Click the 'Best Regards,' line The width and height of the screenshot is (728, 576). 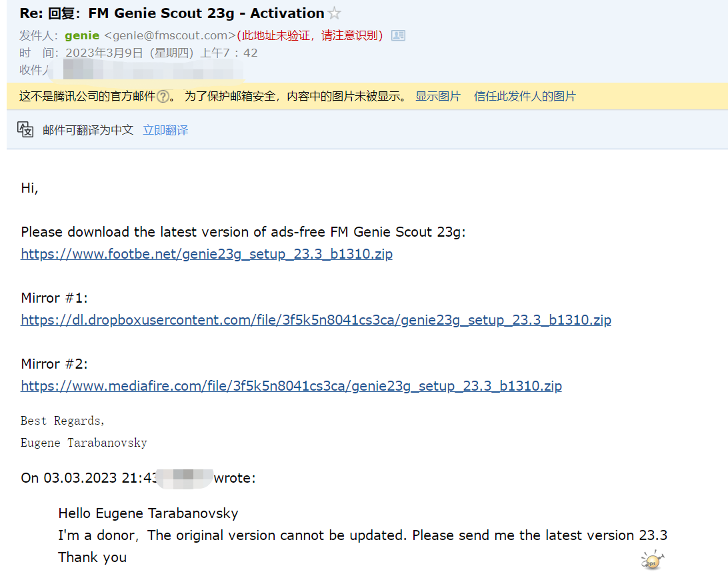tap(63, 421)
